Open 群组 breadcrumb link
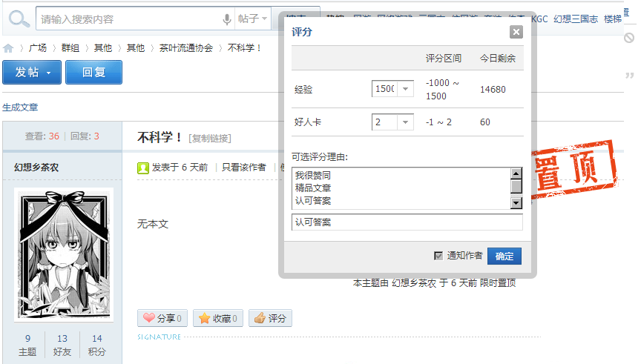This screenshot has width=641, height=364. pos(70,47)
